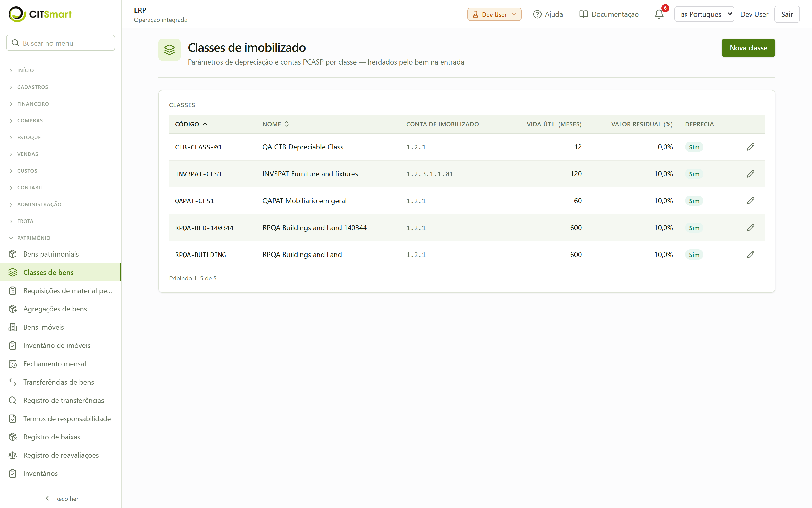
Task: Edit the RPQA-BUILDING row pencil icon
Action: [x=750, y=254]
